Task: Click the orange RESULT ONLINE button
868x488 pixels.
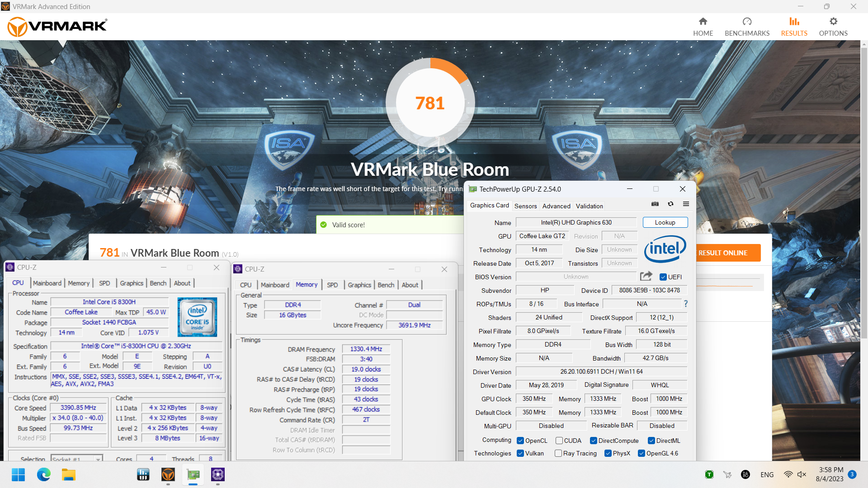Action: tap(728, 253)
